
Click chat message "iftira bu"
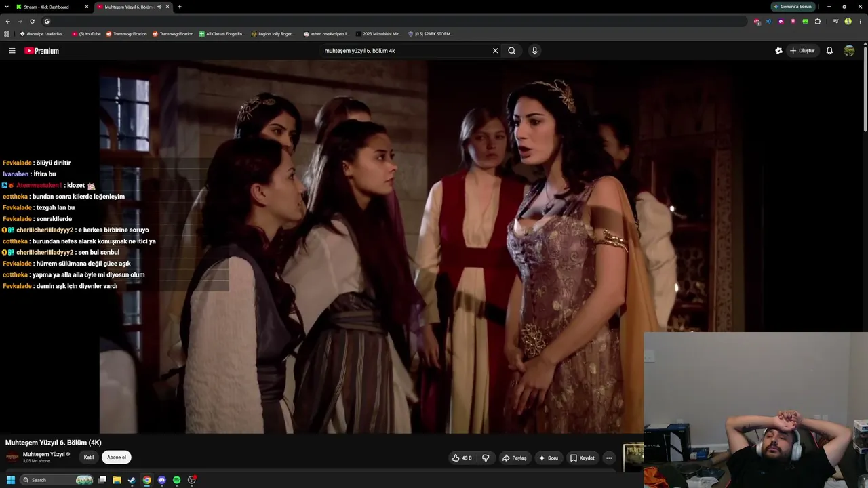tap(45, 174)
